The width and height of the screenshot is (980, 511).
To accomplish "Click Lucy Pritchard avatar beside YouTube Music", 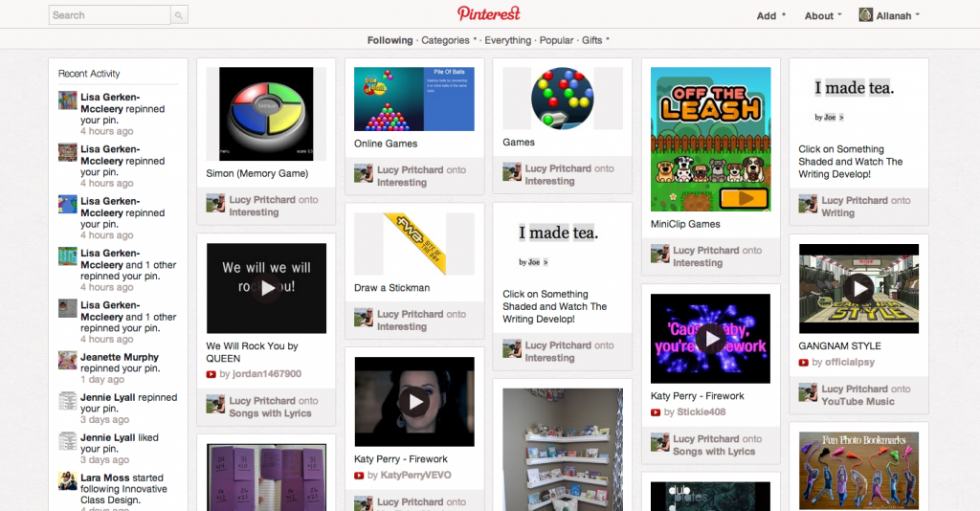I will 808,392.
